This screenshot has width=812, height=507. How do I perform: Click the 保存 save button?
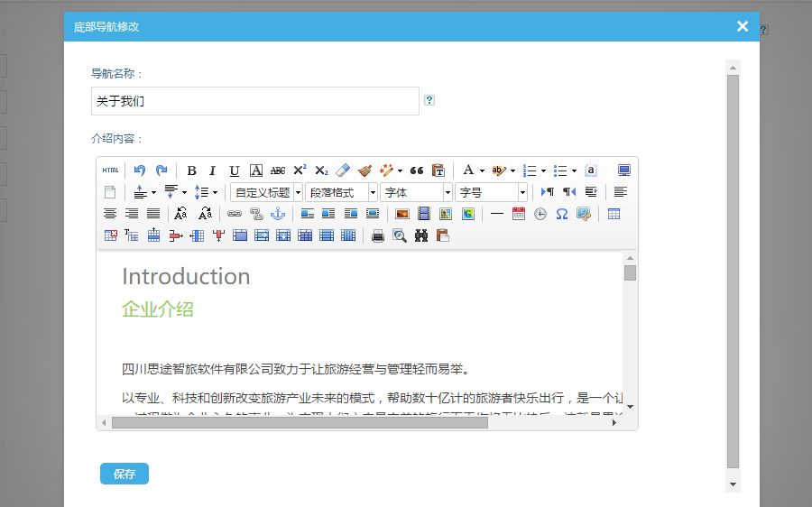[125, 474]
